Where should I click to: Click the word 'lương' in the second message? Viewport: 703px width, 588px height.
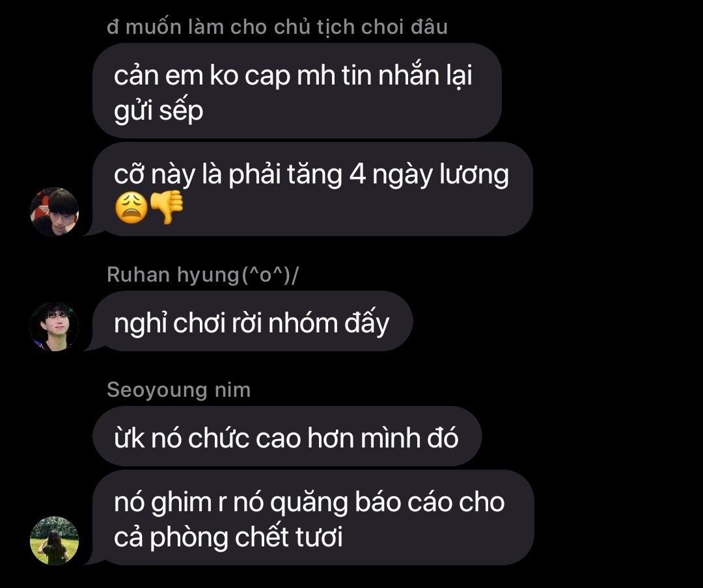[x=474, y=175]
